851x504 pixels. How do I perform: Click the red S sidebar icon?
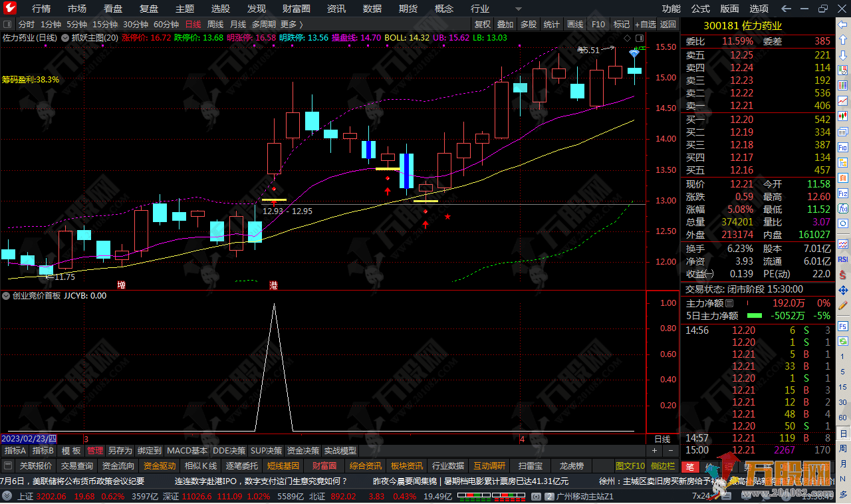point(842,275)
